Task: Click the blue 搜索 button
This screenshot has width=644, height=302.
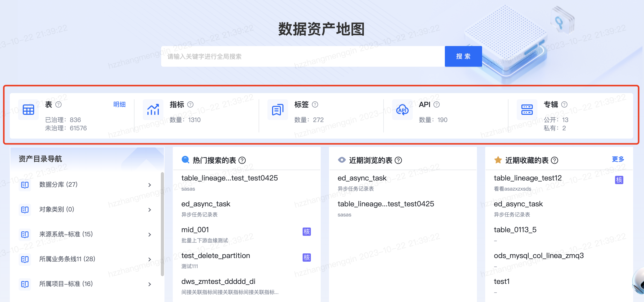Action: tap(463, 56)
